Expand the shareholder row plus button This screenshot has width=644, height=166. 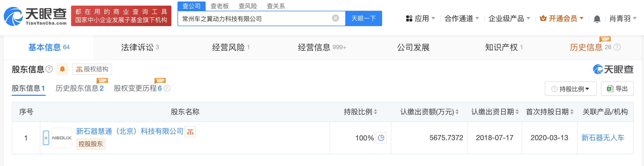[x=46, y=138]
